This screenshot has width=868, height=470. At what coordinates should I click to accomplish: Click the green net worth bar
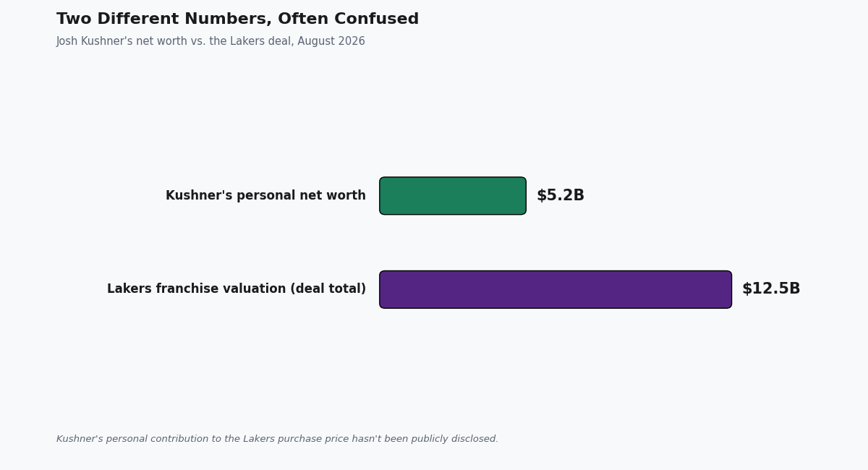(453, 196)
